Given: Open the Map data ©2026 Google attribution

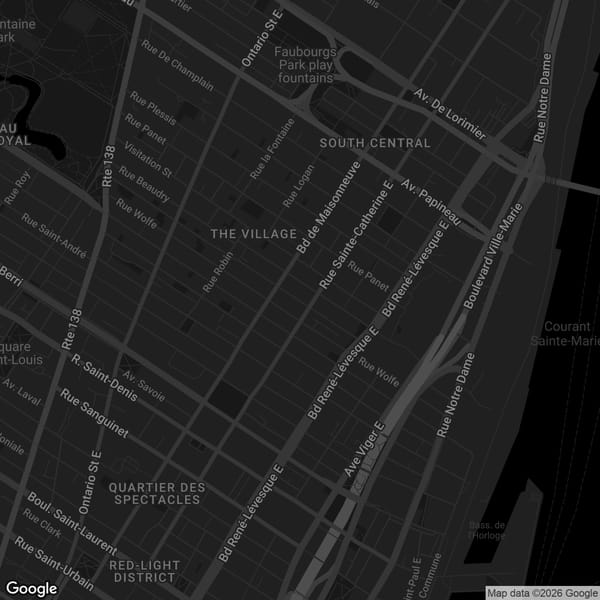Looking at the screenshot, I should [541, 592].
